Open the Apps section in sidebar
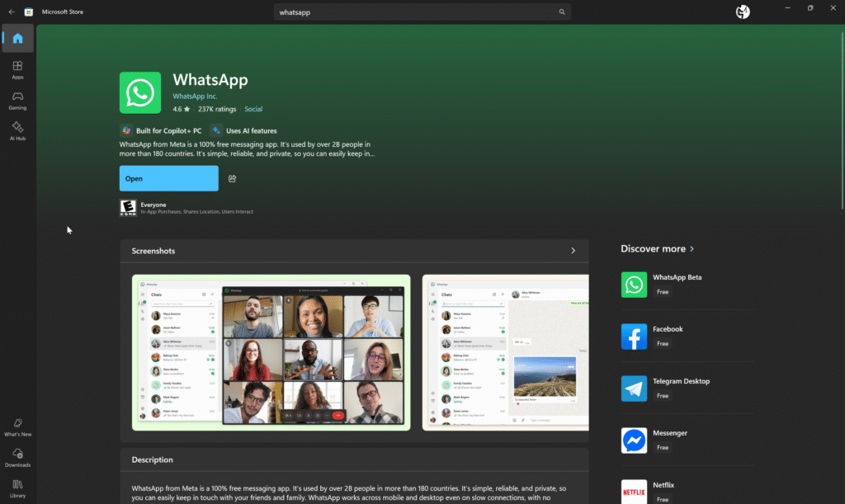Screen dimensions: 845x504 coord(17,70)
